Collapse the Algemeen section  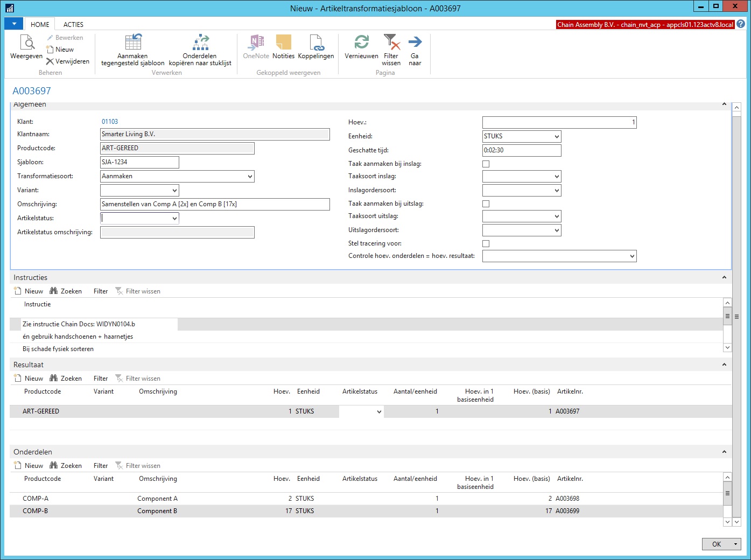coord(724,104)
